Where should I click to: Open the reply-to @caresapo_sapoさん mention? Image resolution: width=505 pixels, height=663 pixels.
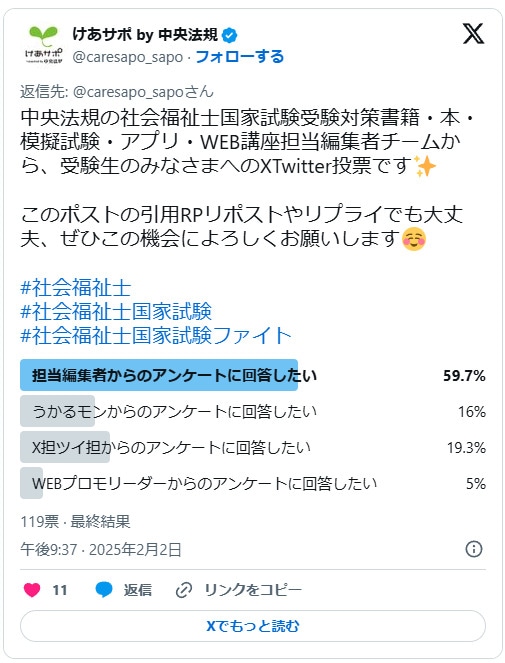tap(143, 92)
